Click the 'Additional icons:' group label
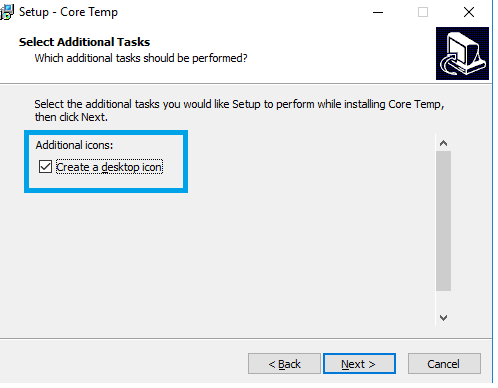 coord(74,145)
